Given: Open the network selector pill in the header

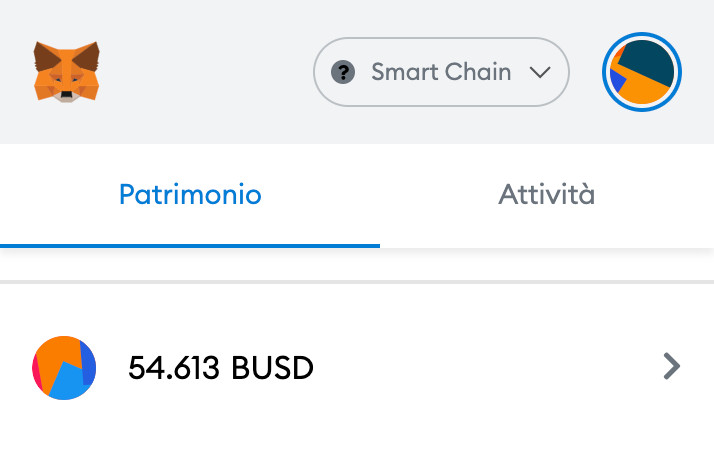Looking at the screenshot, I should tap(441, 72).
